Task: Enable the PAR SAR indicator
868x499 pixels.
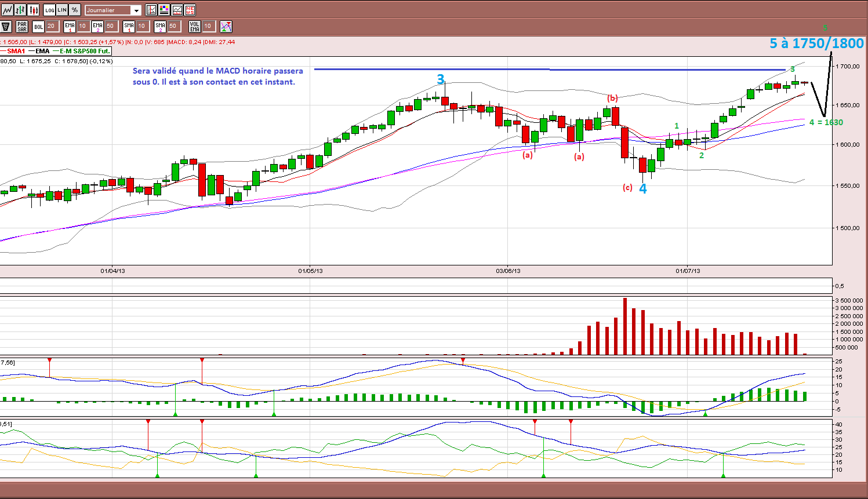Action: (x=22, y=26)
